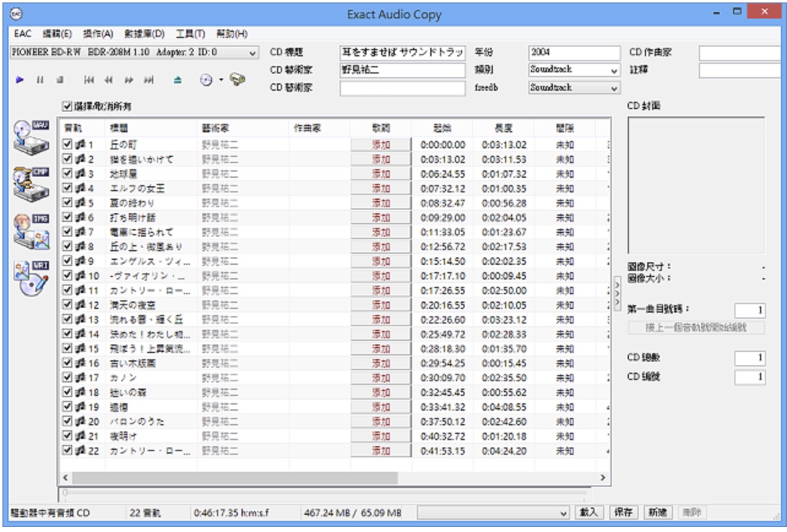Click the CD metadata lookup disc icon
The height and width of the screenshot is (532, 787).
207,80
